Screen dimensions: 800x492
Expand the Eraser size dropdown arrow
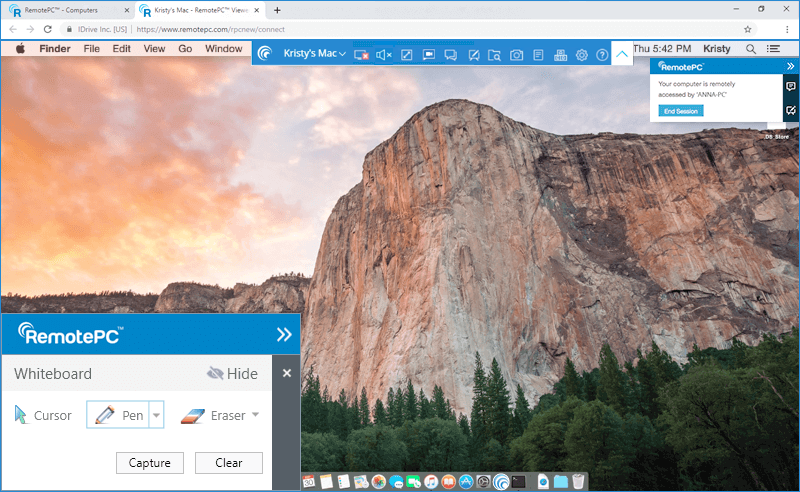(x=255, y=415)
